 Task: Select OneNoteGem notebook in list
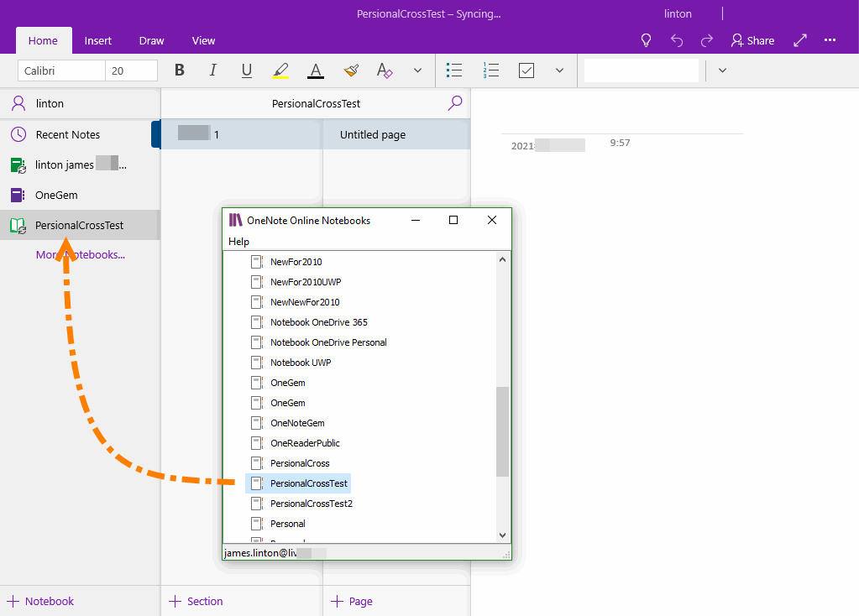(x=297, y=423)
